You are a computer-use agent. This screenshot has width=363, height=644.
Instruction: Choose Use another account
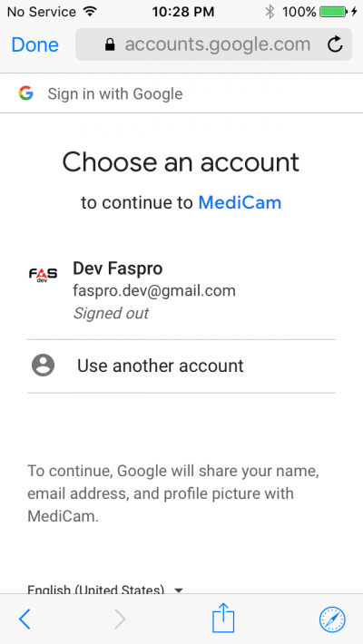pos(181,366)
